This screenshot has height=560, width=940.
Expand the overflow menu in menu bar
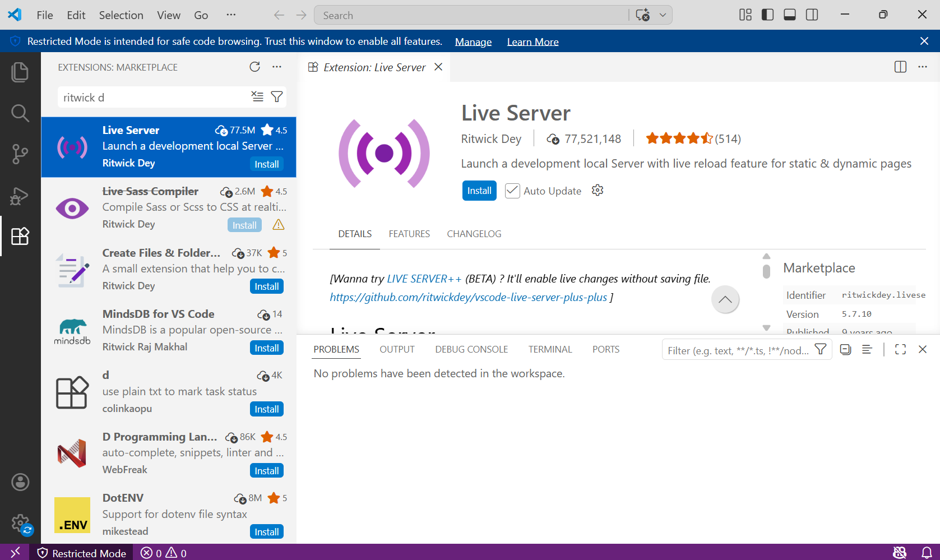pyautogui.click(x=231, y=15)
